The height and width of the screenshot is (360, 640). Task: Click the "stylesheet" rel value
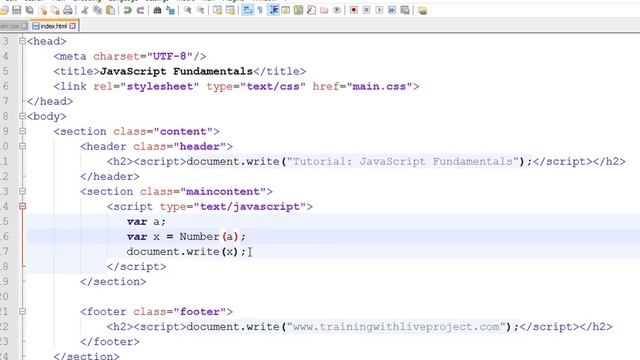tap(160, 87)
